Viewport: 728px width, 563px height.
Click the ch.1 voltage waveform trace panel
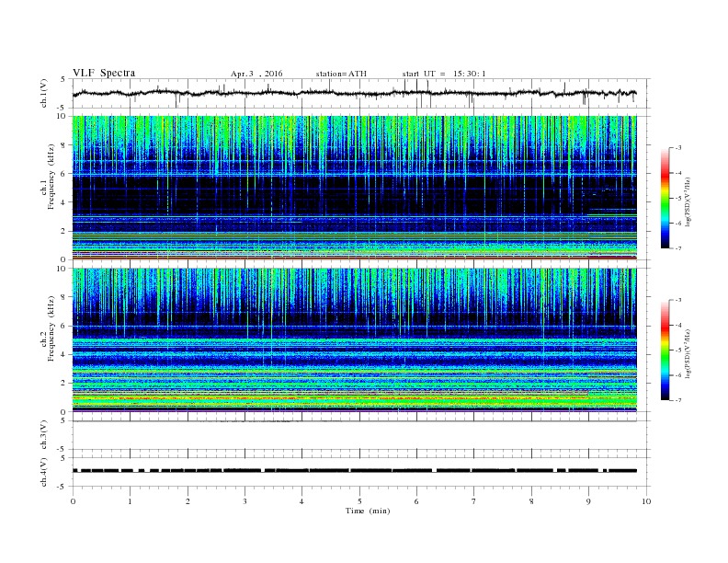click(x=361, y=93)
